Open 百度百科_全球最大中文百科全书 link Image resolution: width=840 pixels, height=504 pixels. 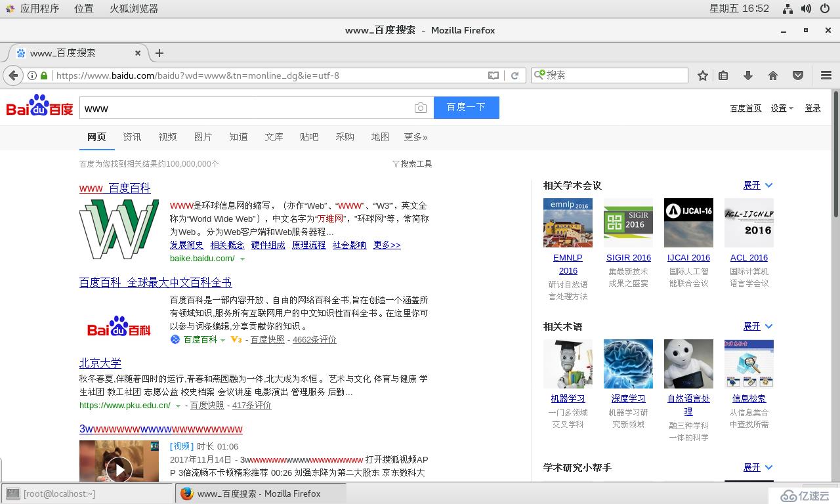pos(156,283)
